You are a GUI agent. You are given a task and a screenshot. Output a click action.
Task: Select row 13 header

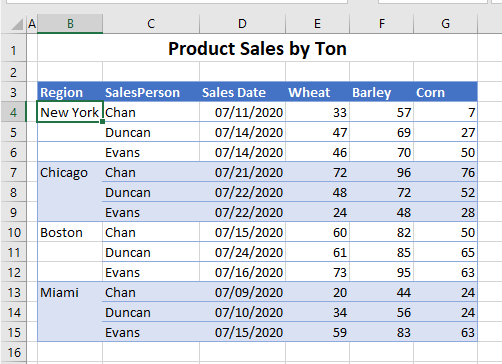click(13, 292)
